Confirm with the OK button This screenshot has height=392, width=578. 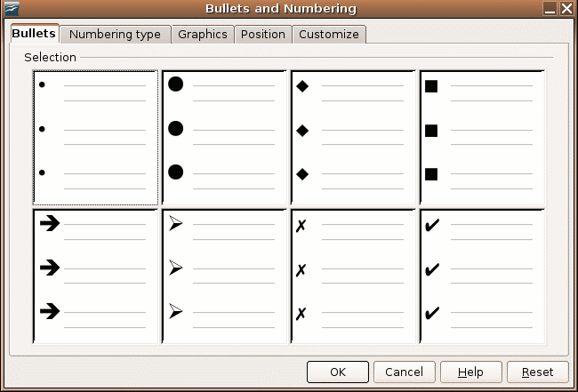coord(338,372)
